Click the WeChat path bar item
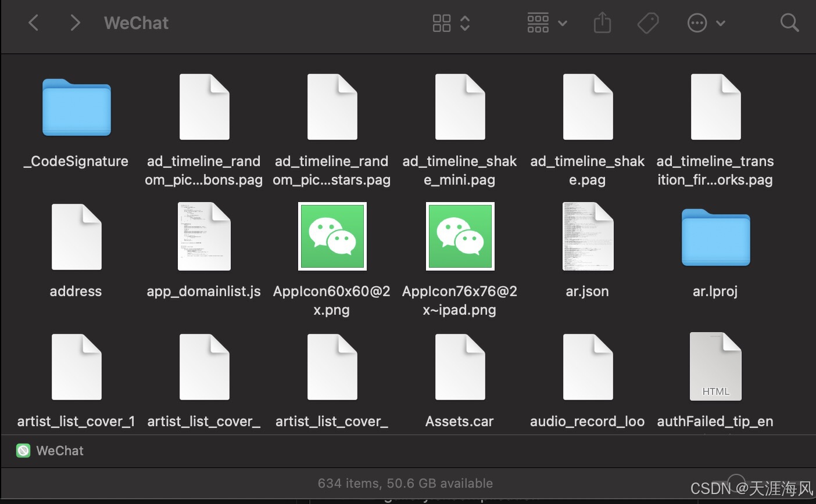This screenshot has width=816, height=504. (x=50, y=451)
